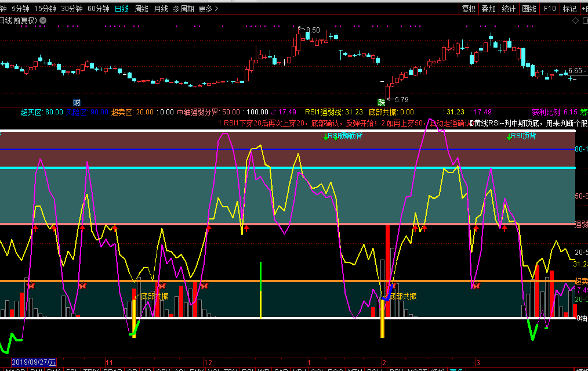The height and width of the screenshot is (371, 588).
Task: Click the 底部共振 signal label near month 2
Action: coord(402,296)
